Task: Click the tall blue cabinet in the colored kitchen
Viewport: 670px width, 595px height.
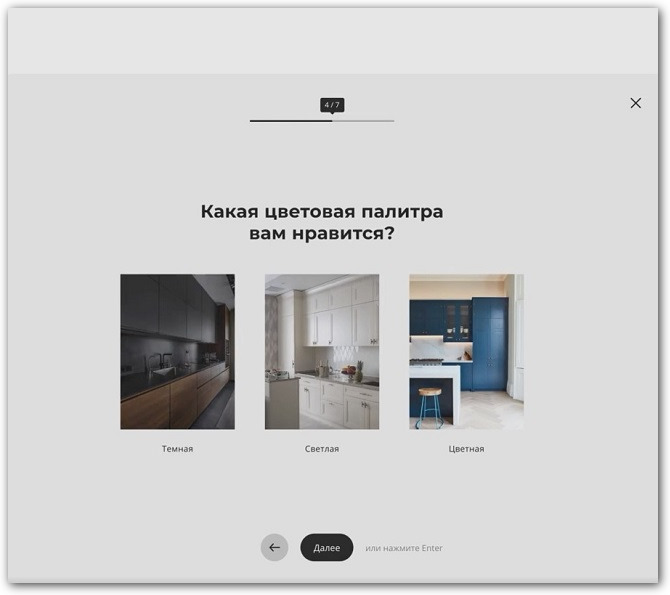Action: pos(490,340)
